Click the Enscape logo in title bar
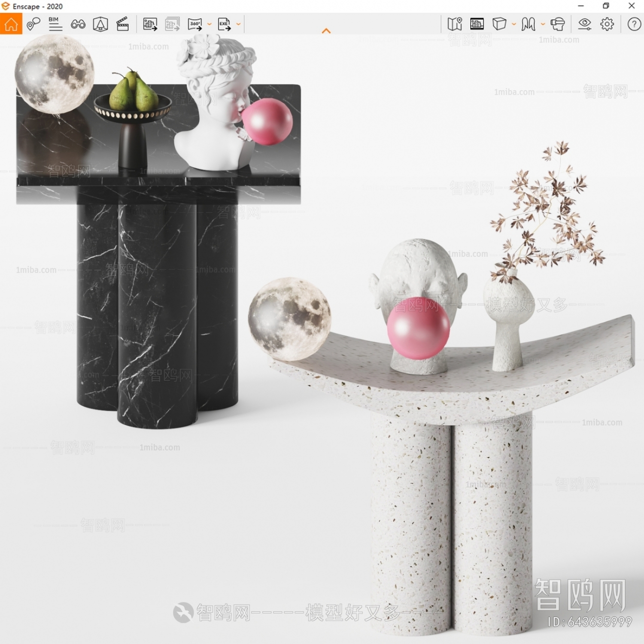The height and width of the screenshot is (644, 644). coord(6,6)
